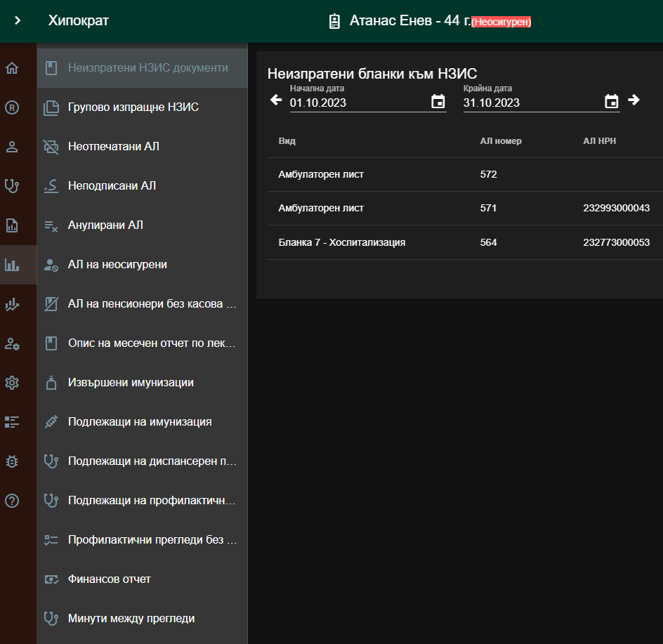Click the АЛ НРН column header
Image resolution: width=663 pixels, height=644 pixels.
(x=600, y=141)
